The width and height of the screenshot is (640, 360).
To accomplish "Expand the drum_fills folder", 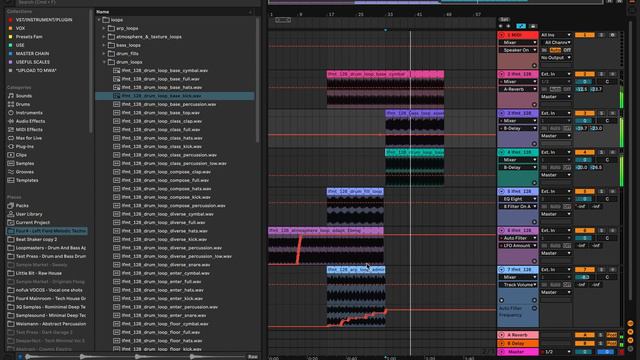I will tap(104, 53).
